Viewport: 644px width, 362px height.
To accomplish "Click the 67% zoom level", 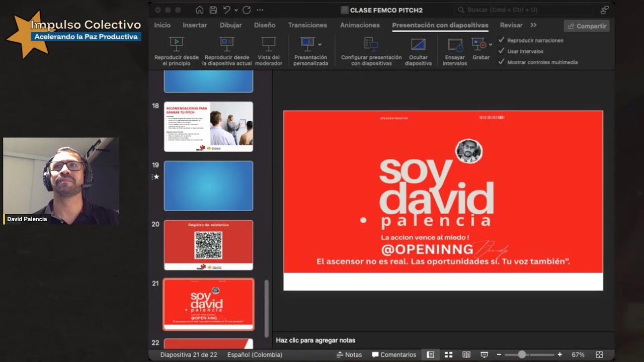I will tap(578, 354).
